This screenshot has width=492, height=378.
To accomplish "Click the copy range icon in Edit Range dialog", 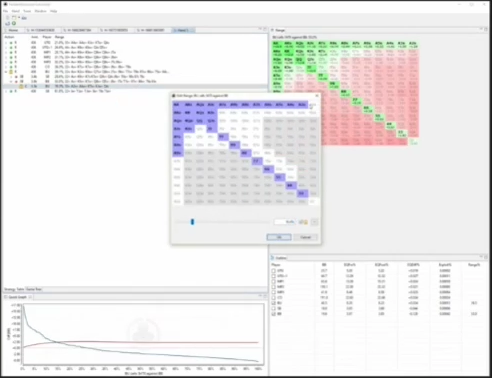I will pyautogui.click(x=301, y=222).
